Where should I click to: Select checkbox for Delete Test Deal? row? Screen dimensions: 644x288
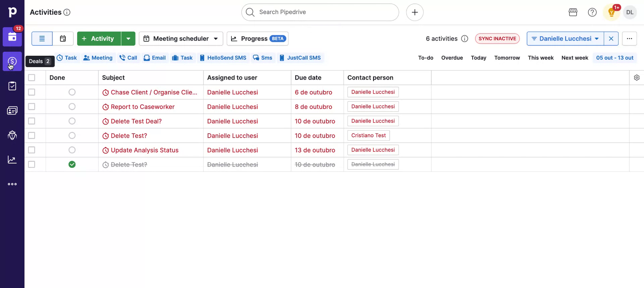point(32,121)
